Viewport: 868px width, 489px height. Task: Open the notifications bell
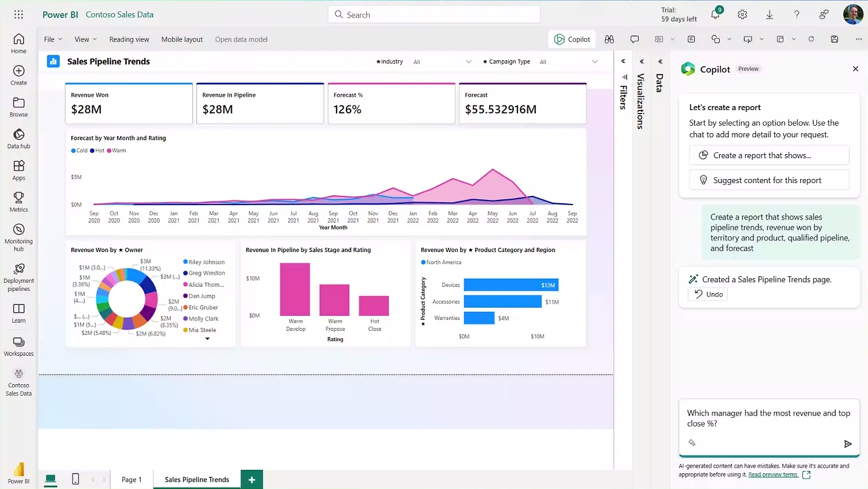coord(716,14)
